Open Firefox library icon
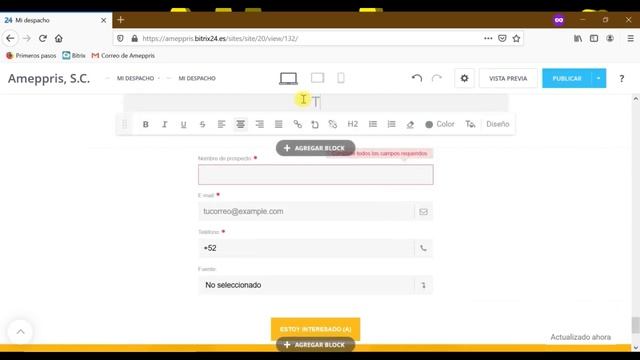640x360 pixels. 578,38
